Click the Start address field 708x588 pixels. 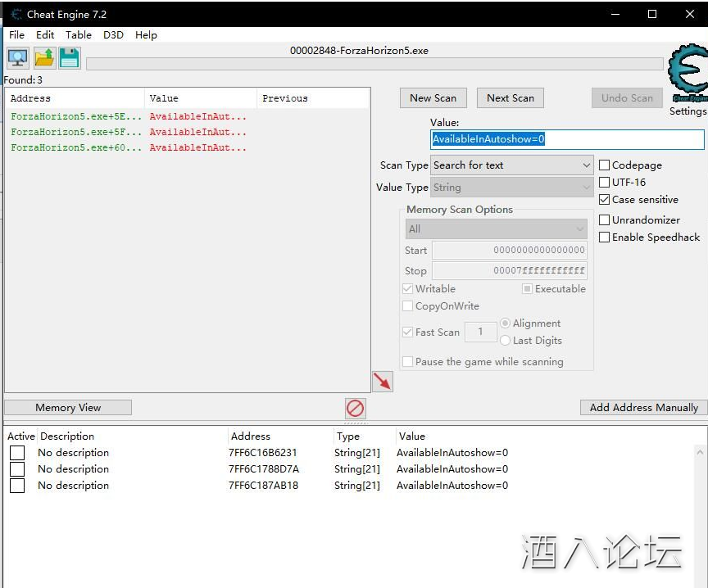[x=510, y=250]
